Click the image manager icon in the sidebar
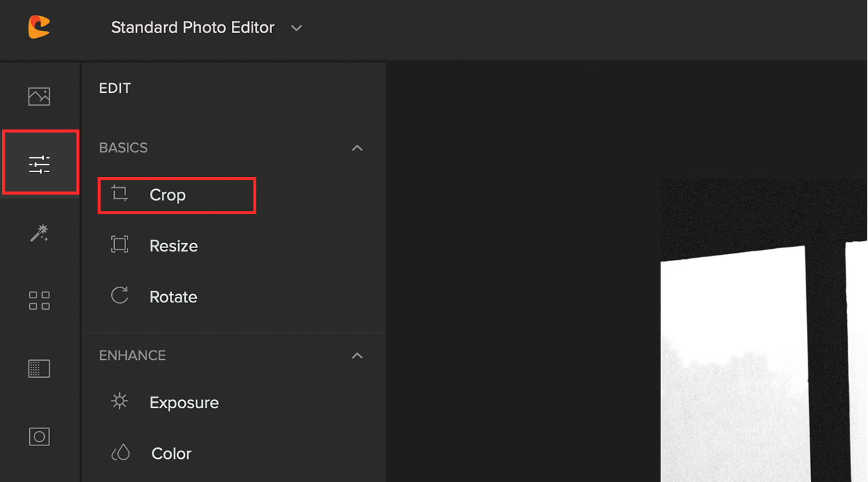Screen dimensions: 868x482 (39, 96)
